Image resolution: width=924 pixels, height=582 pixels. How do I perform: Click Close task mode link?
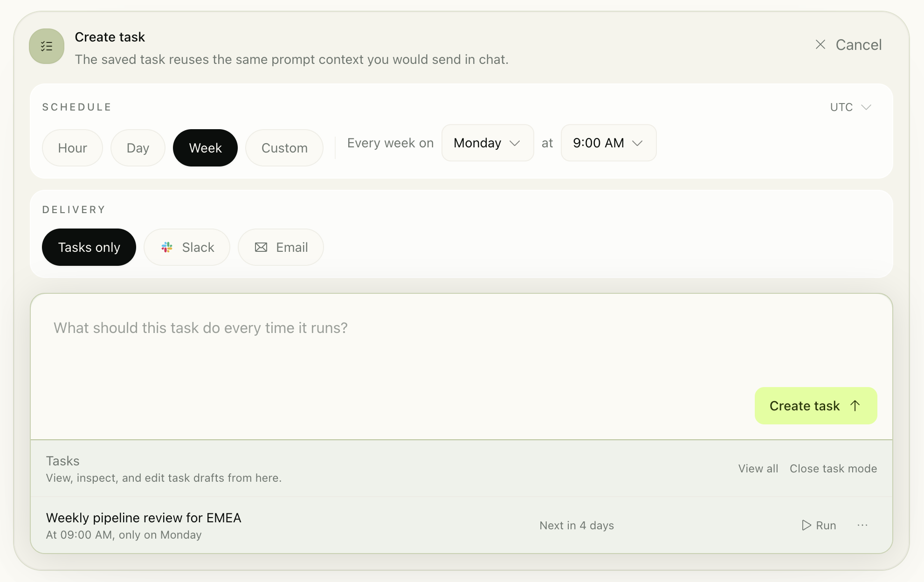(833, 469)
